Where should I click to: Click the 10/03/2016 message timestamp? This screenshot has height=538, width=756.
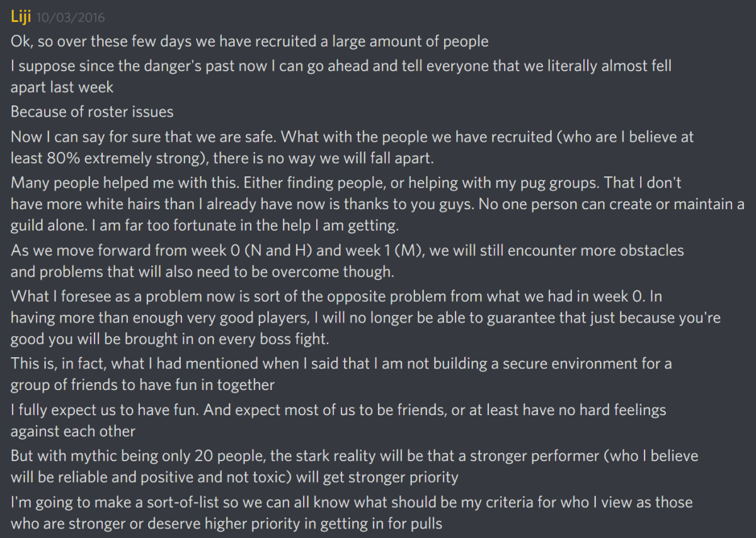(x=71, y=18)
